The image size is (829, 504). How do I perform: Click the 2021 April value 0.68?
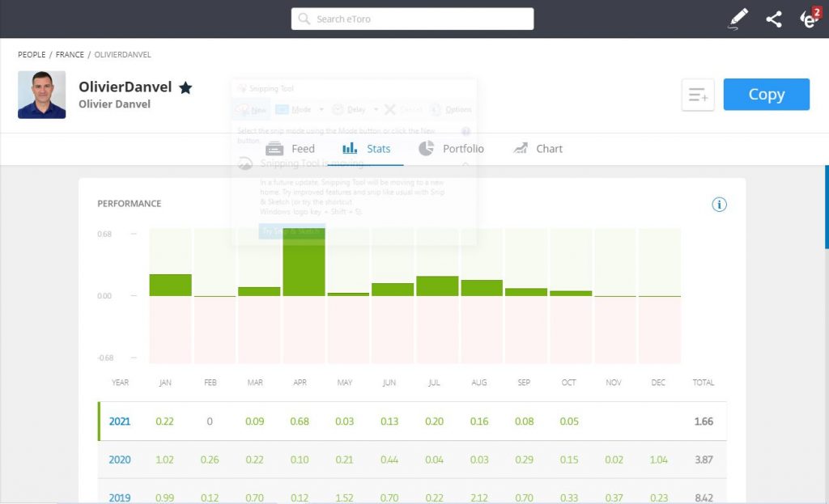coord(300,421)
